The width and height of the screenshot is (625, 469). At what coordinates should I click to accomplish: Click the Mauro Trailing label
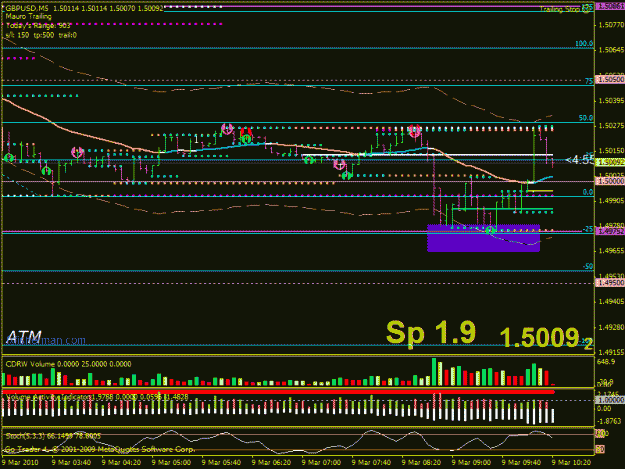tap(28, 16)
